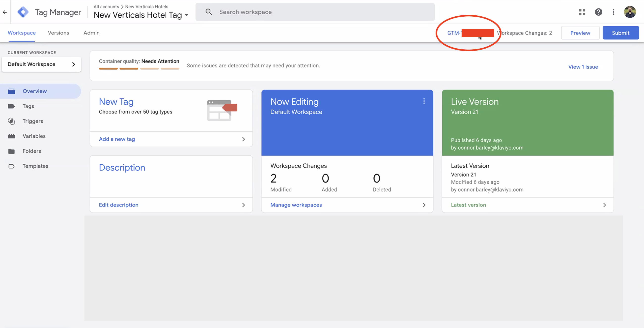
Task: Click the vertical dots menu in header
Action: [613, 12]
